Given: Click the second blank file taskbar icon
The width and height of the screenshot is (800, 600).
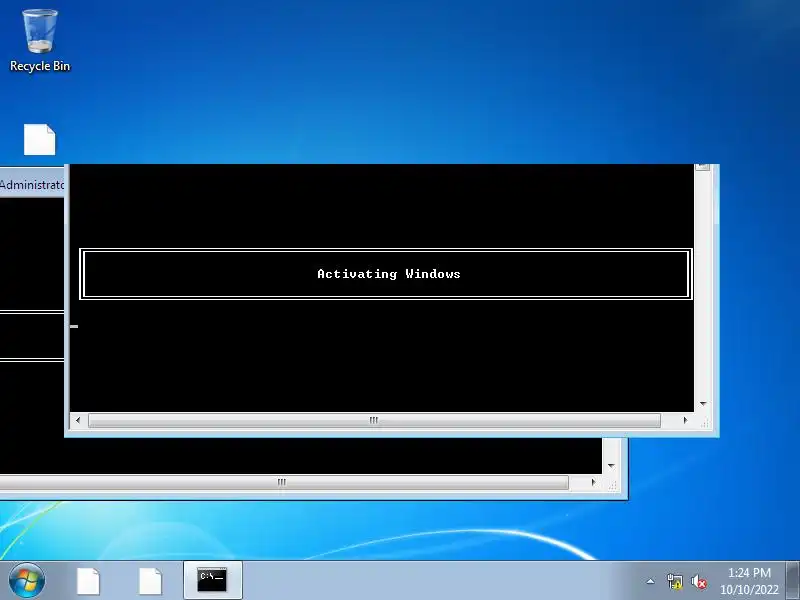Looking at the screenshot, I should click(x=151, y=581).
